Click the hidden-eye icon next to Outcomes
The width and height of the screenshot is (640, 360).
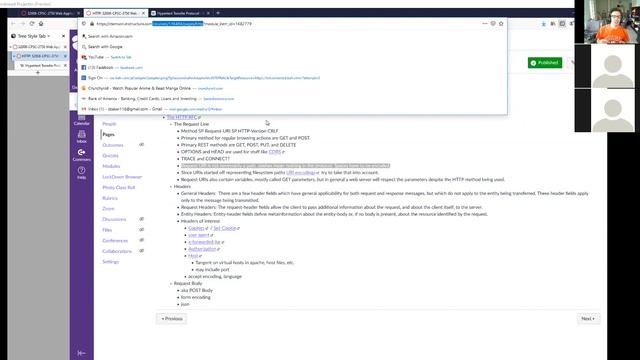142,144
